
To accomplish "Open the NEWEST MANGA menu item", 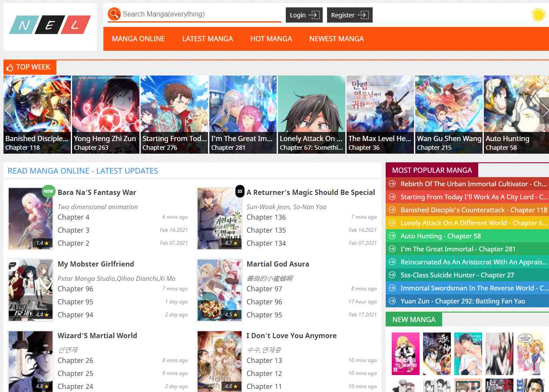I will 337,39.
